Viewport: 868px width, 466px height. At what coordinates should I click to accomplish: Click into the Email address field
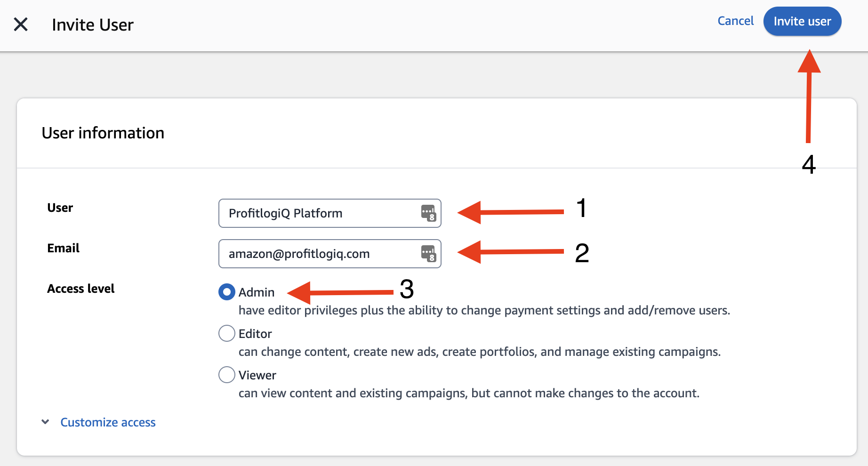coord(320,254)
